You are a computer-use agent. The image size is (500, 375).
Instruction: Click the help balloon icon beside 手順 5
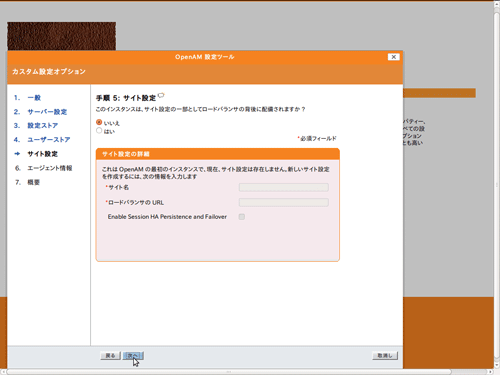coord(161,96)
